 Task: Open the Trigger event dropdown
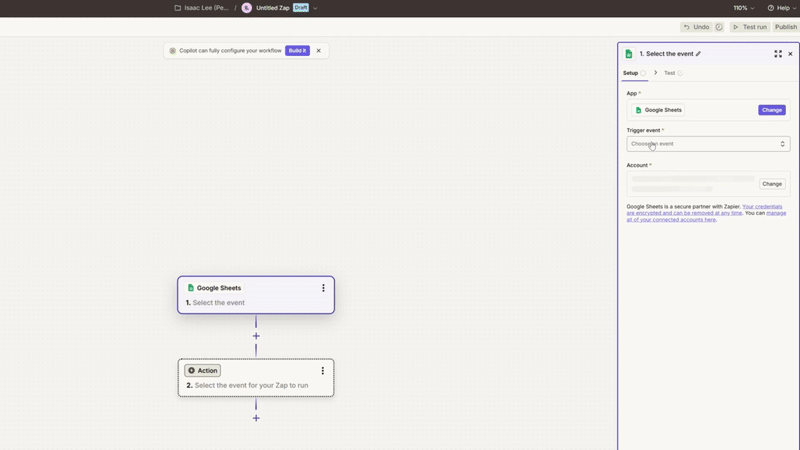(x=708, y=144)
